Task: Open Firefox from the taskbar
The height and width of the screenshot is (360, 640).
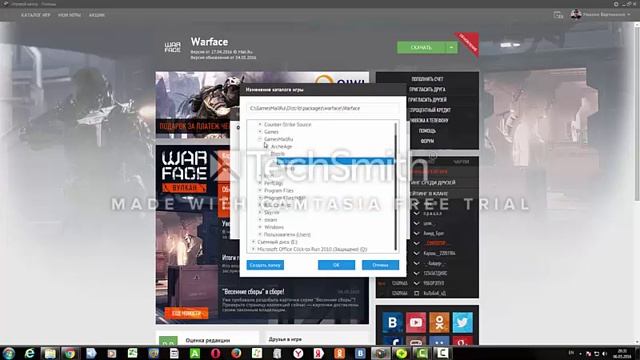Action: [236, 353]
